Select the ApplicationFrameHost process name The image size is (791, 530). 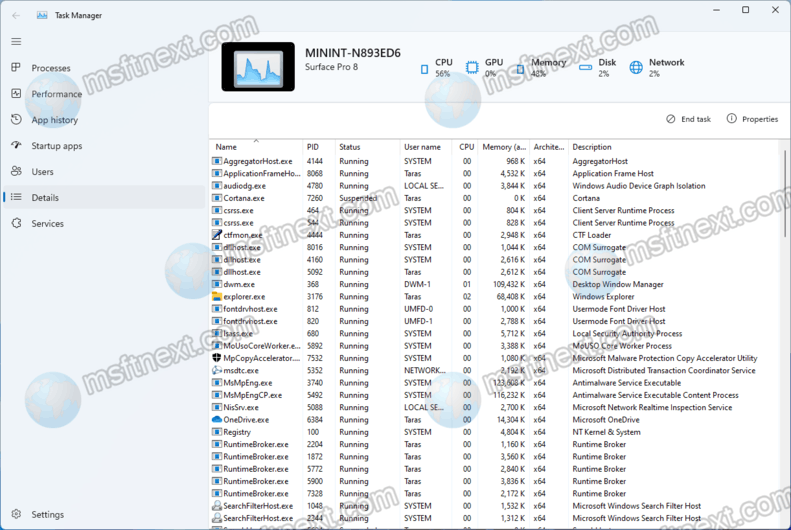(262, 173)
